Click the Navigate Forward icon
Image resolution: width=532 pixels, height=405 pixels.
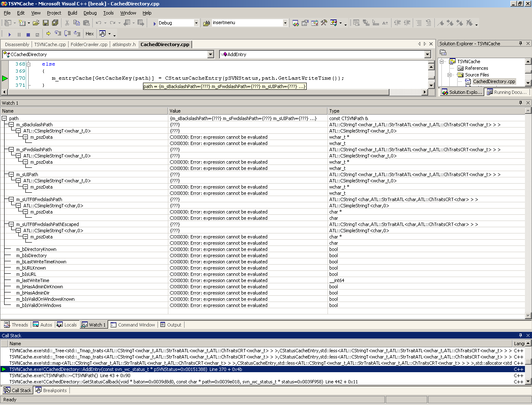point(141,23)
